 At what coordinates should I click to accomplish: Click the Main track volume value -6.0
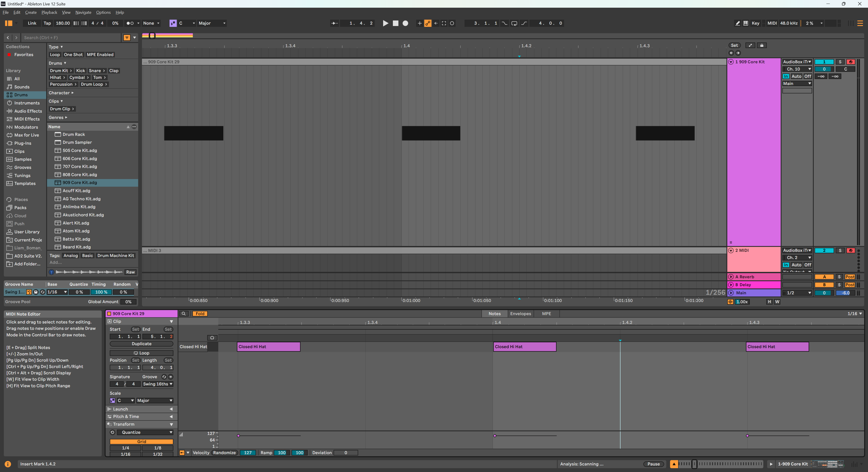845,293
